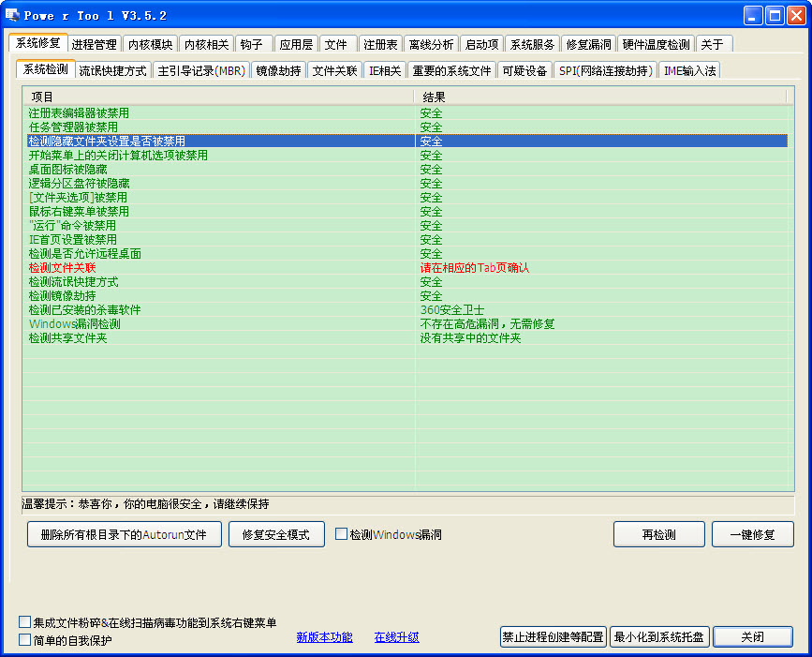Open the 注册表 tab
Viewport: 812px width, 657px height.
tap(380, 44)
